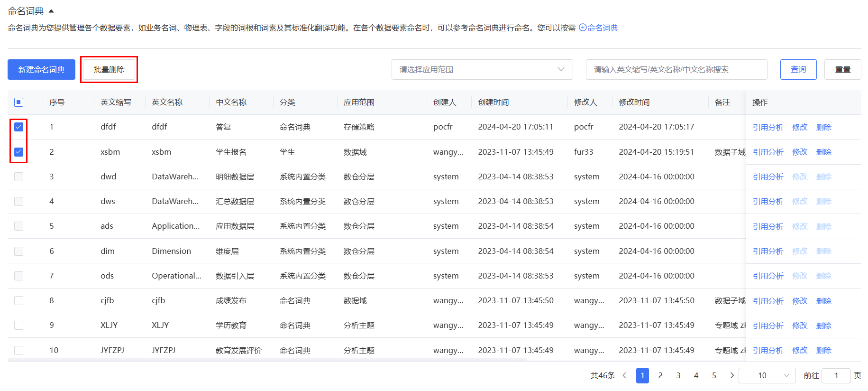Click the DataWareh... cell in row dwd
868x391 pixels.
point(175,177)
